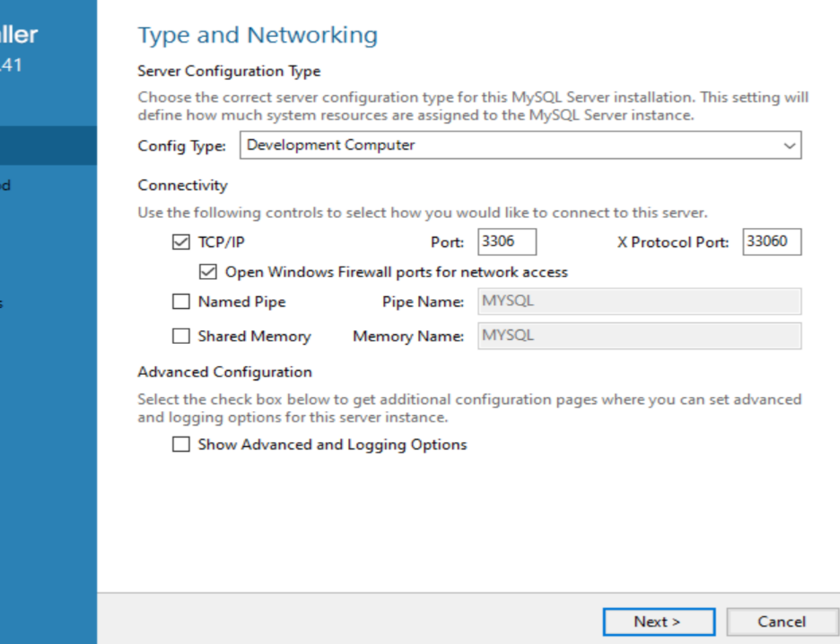
Task: Disable Open Windows Firewall ports checkbox
Action: click(x=208, y=272)
